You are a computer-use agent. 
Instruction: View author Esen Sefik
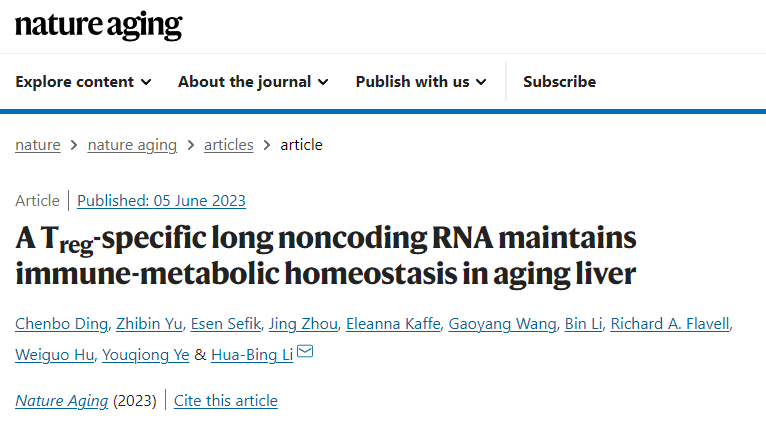226,324
